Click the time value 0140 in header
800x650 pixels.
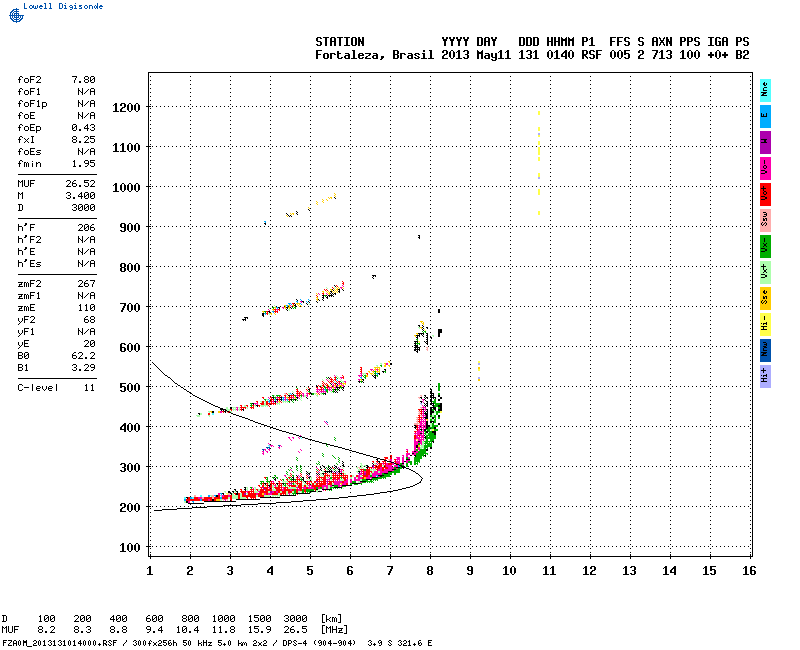(x=560, y=55)
